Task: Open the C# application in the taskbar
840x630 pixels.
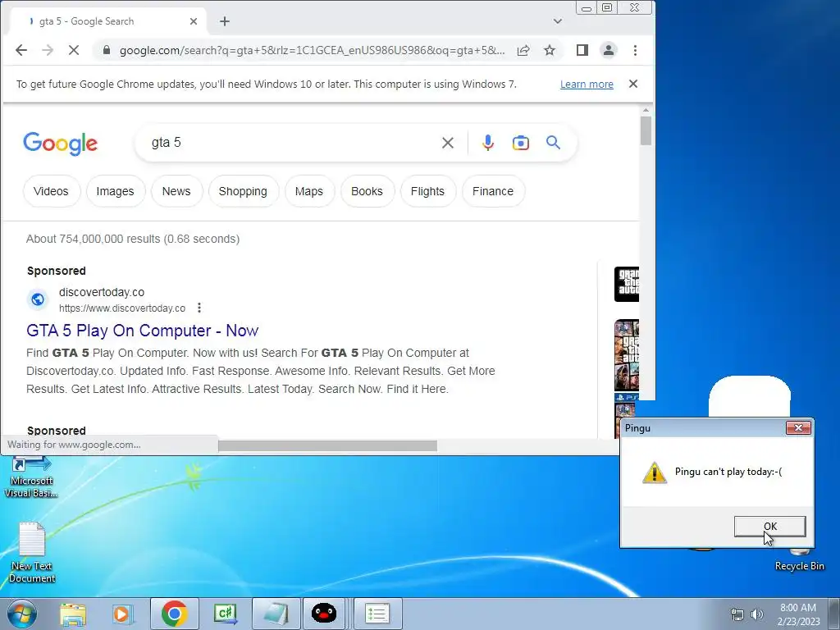Action: click(x=226, y=614)
